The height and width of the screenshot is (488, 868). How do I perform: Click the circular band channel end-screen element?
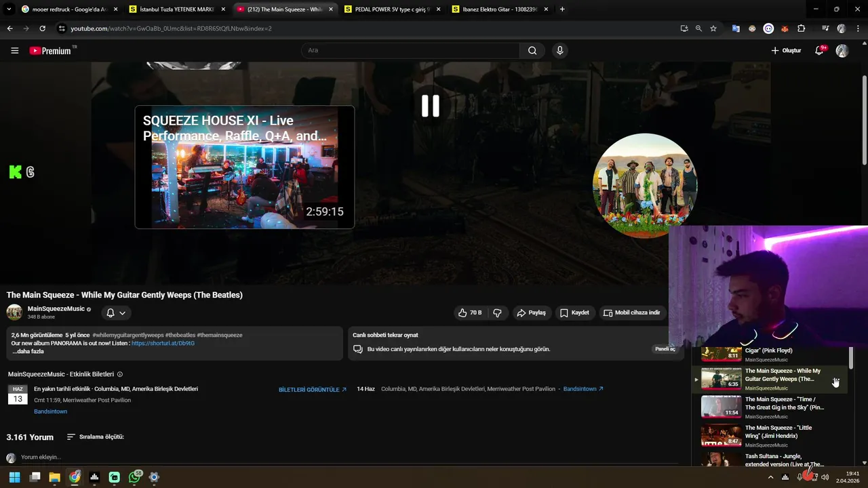(644, 185)
